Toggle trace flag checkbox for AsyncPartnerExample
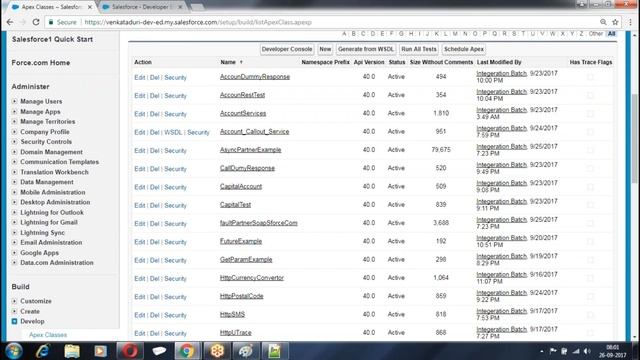640x360 pixels. click(x=590, y=150)
